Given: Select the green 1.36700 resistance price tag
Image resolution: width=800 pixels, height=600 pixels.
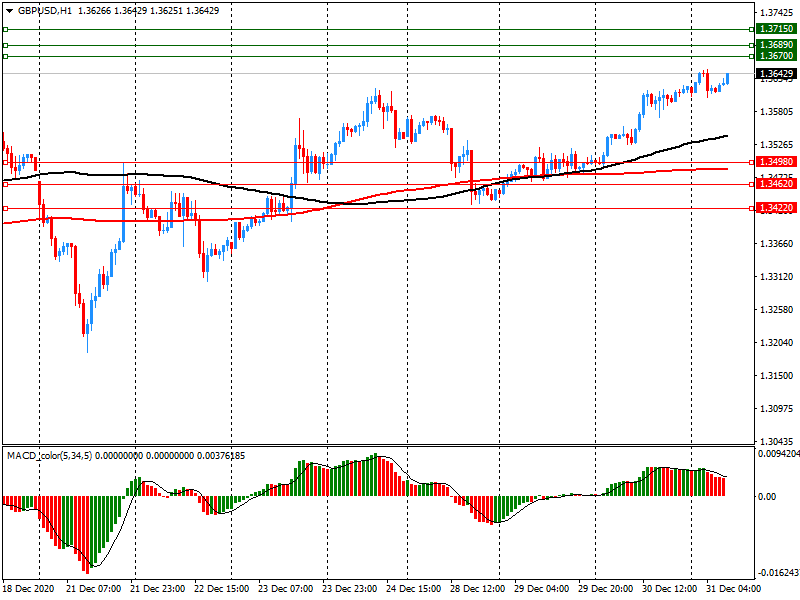Looking at the screenshot, I should point(776,57).
